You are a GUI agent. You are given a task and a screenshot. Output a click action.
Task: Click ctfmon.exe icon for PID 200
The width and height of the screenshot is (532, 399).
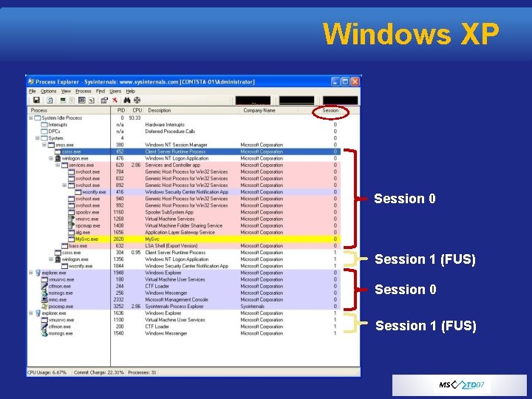pyautogui.click(x=44, y=327)
